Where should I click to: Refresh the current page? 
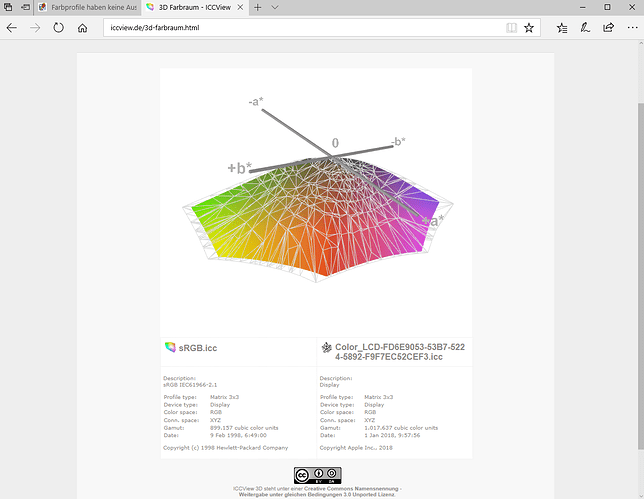59,28
